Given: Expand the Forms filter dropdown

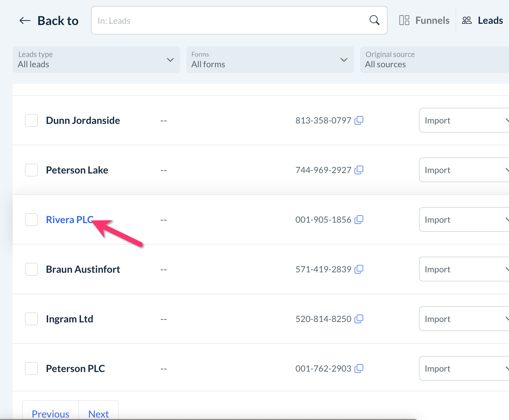Looking at the screenshot, I should [270, 60].
